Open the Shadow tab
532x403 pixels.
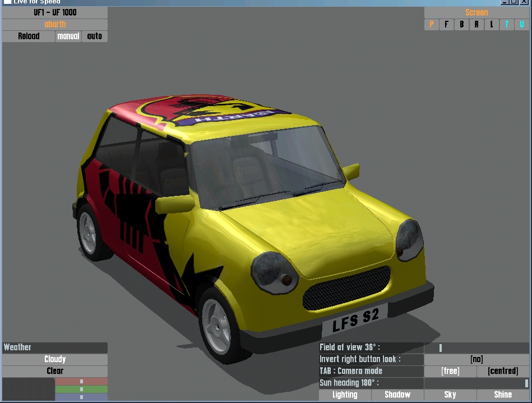tap(397, 395)
